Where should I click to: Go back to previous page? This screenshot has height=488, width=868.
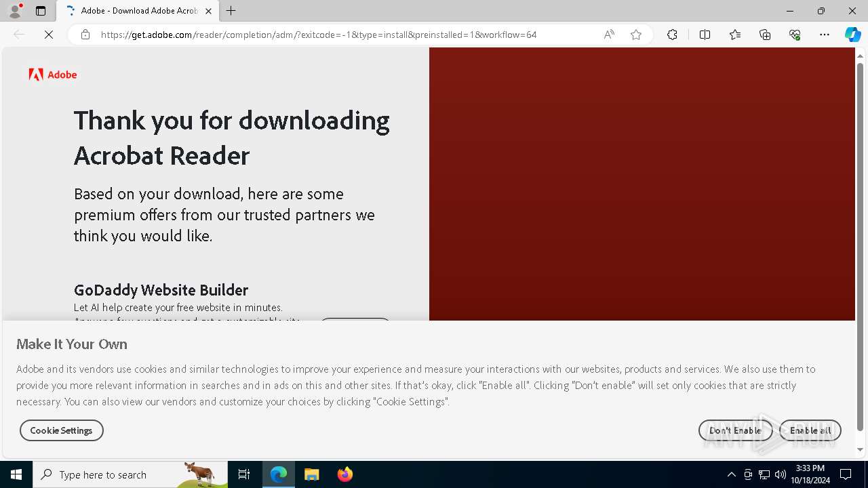click(x=19, y=35)
